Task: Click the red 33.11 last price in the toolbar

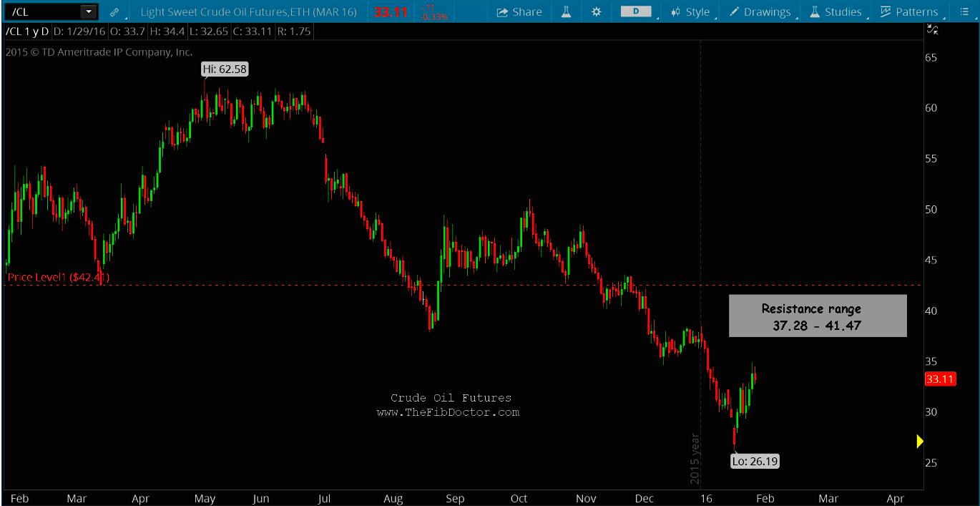Action: (x=390, y=11)
